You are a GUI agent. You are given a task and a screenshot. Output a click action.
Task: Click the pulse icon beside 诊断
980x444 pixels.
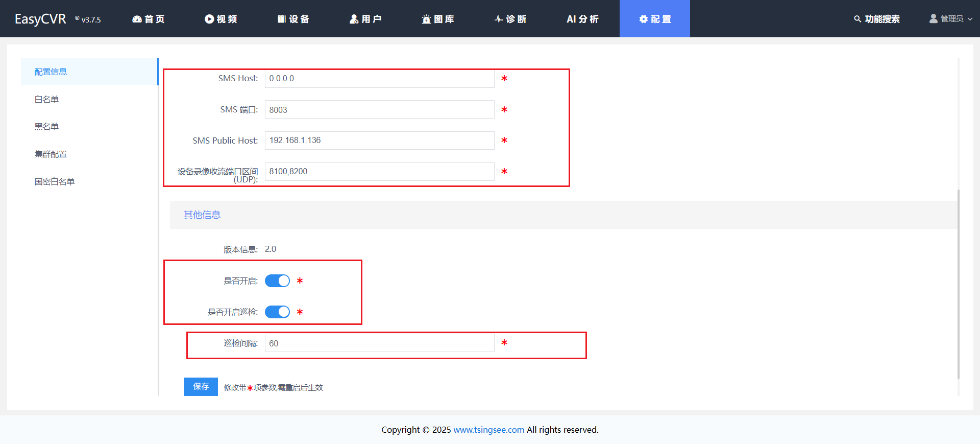(x=499, y=19)
